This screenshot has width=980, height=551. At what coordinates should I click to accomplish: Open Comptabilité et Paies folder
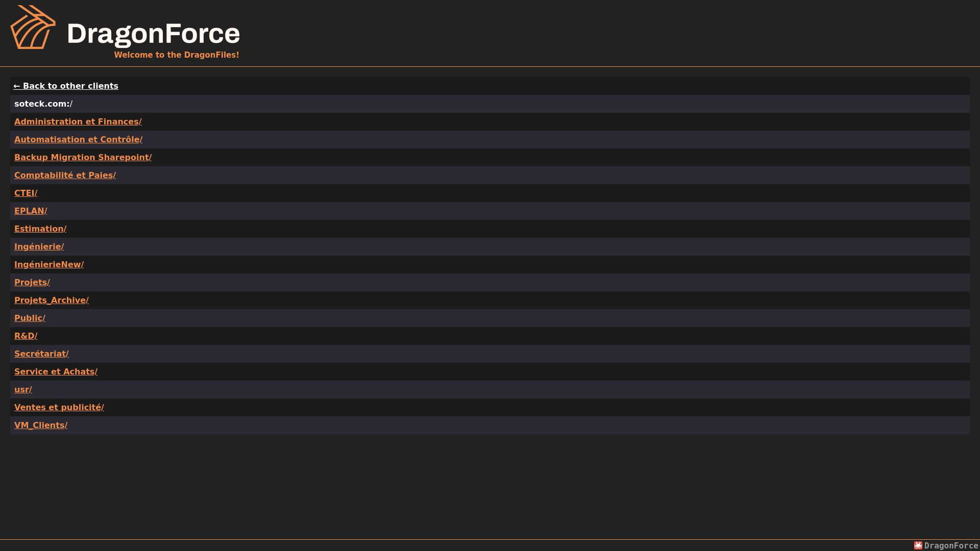point(65,175)
